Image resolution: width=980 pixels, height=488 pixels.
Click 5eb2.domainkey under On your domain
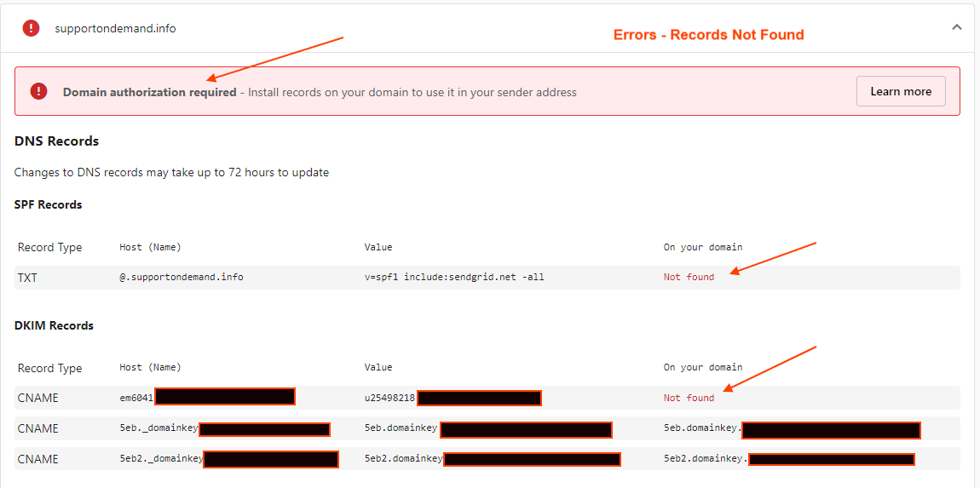point(705,459)
